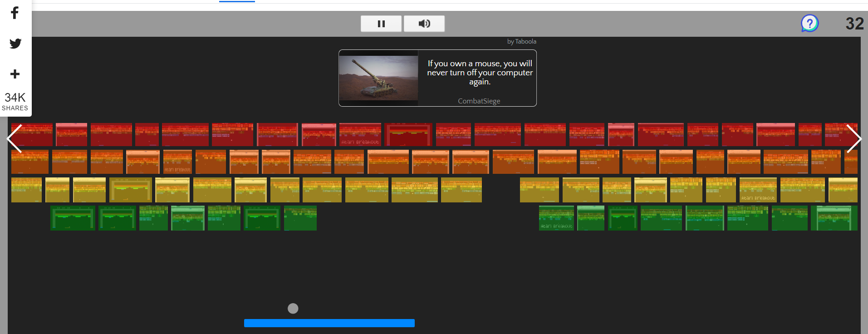Click the gray bouncing ball
868x334 pixels.
tap(293, 309)
